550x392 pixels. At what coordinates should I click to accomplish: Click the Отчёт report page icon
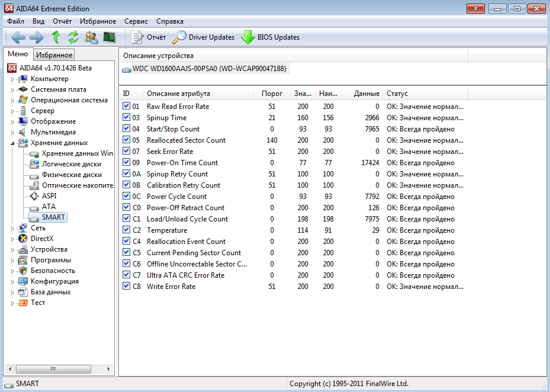point(137,37)
